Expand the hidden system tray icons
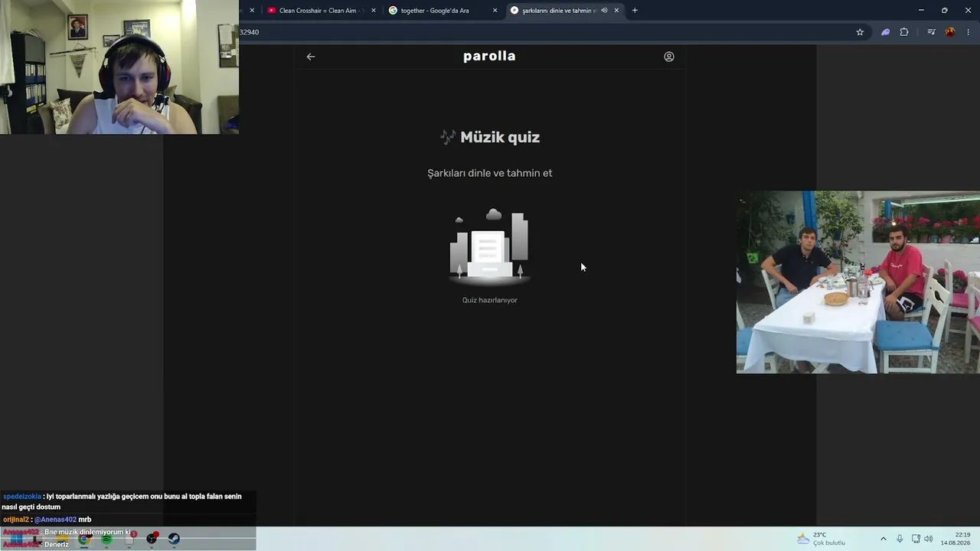This screenshot has width=980, height=551. point(883,539)
